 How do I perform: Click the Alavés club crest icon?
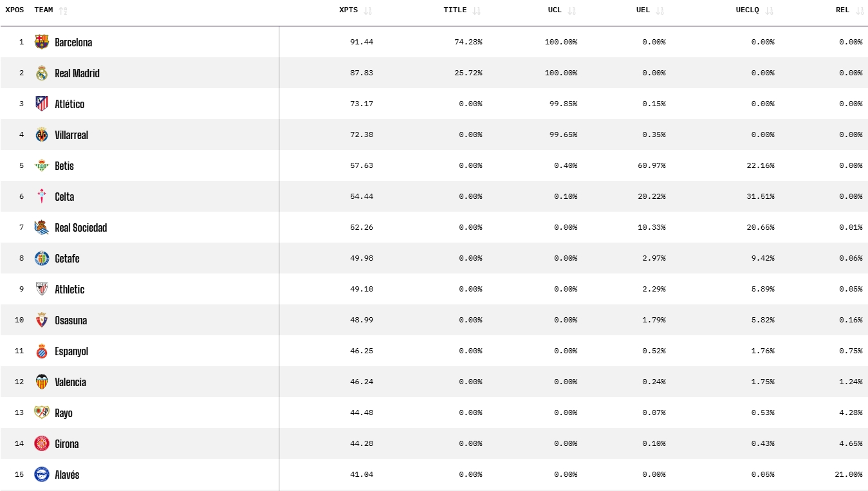(42, 474)
